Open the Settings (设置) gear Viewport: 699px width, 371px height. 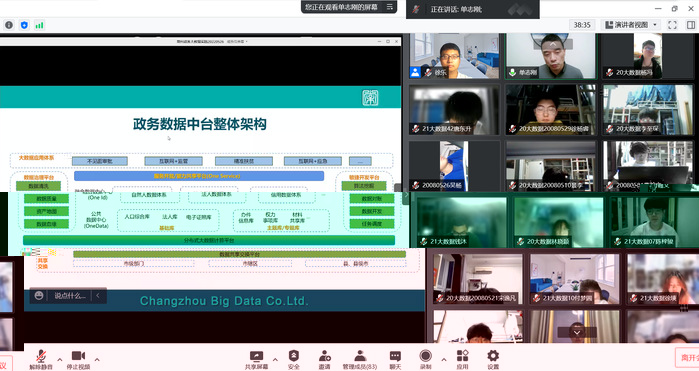coord(493,359)
